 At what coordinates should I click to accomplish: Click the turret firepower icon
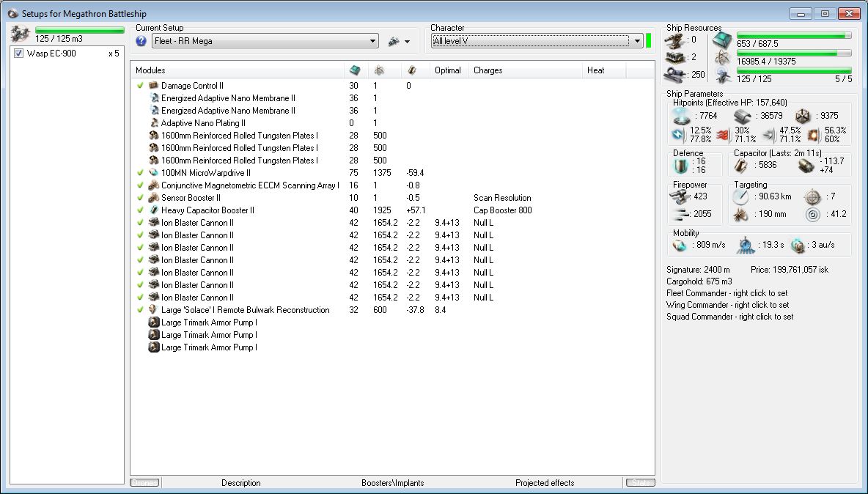coord(680,196)
